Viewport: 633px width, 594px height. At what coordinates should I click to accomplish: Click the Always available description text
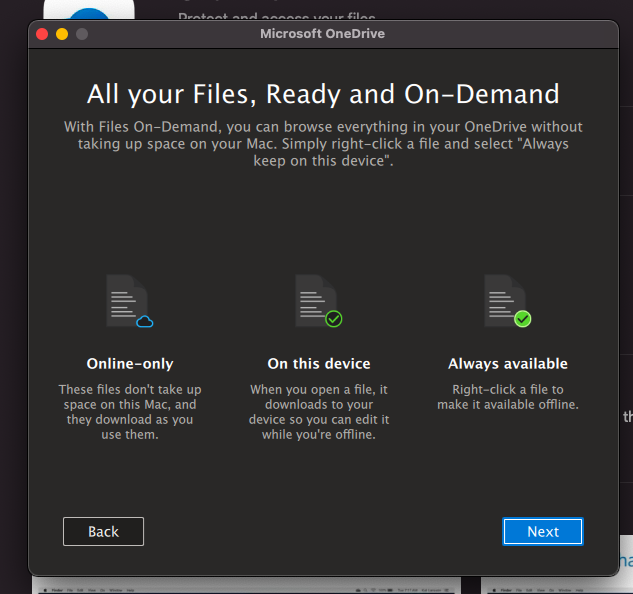[508, 397]
